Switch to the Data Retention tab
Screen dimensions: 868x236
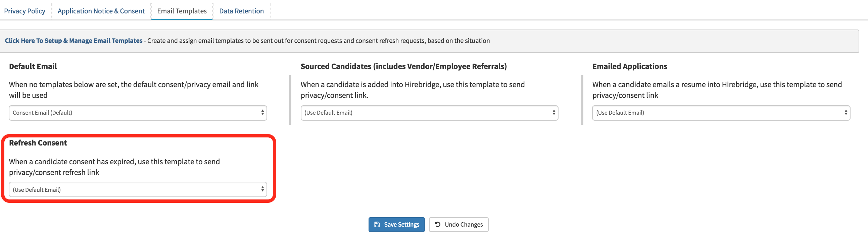[241, 10]
